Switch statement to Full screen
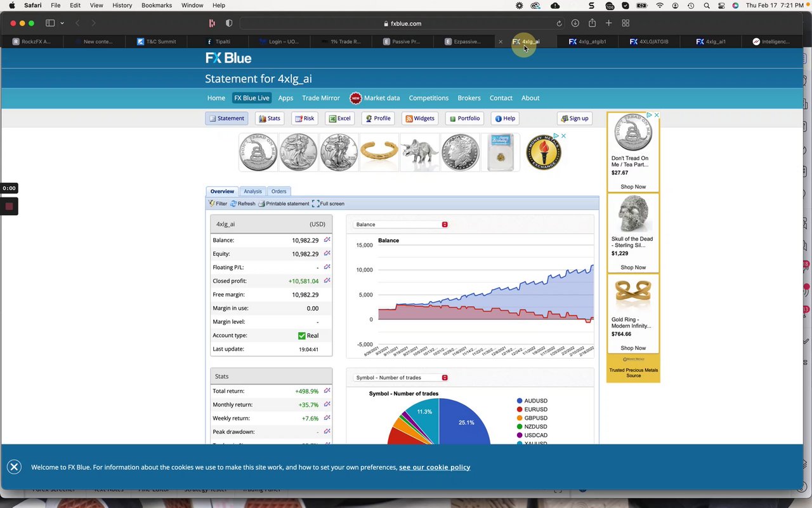The width and height of the screenshot is (812, 508). click(x=328, y=204)
